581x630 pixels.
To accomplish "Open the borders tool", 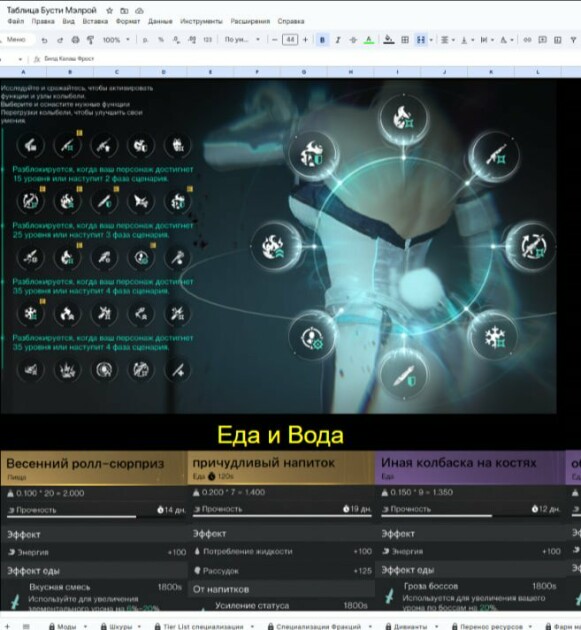I will point(405,40).
